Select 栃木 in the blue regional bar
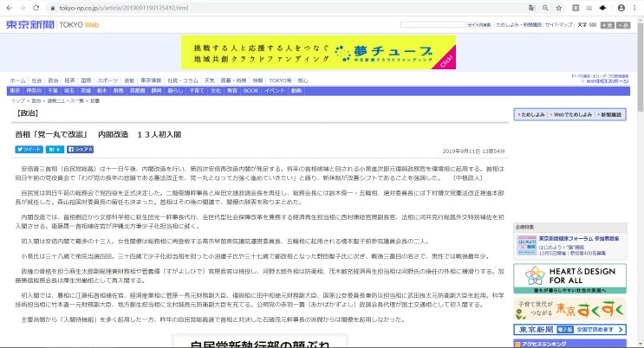 (x=102, y=91)
